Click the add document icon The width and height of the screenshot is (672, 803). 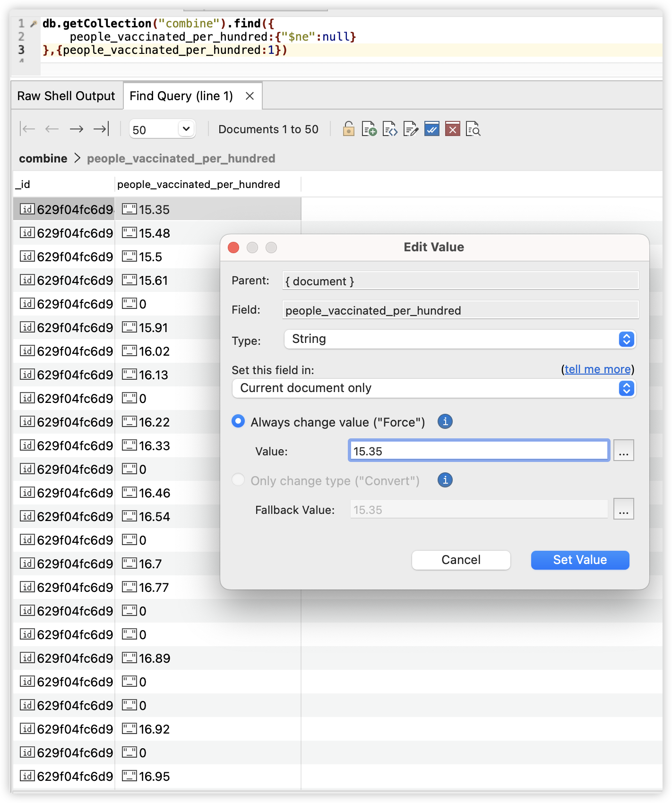pos(369,129)
